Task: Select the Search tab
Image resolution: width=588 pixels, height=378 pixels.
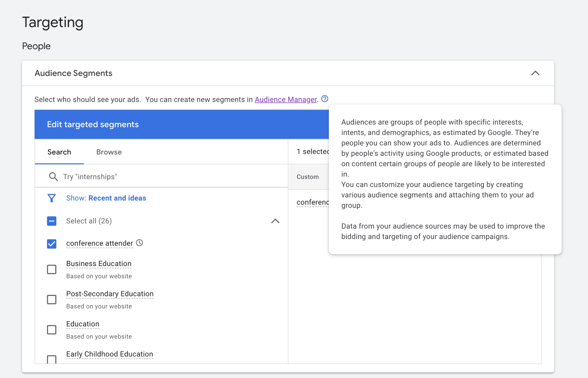Action: pos(59,152)
